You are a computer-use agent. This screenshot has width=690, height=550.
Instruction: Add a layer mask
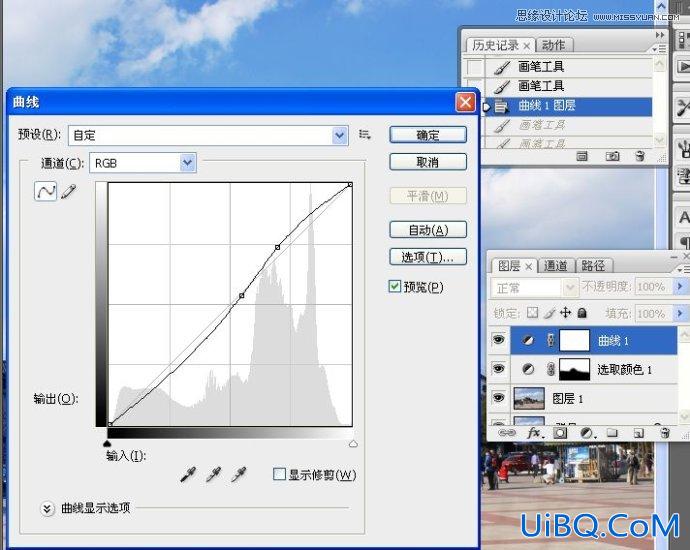point(560,433)
